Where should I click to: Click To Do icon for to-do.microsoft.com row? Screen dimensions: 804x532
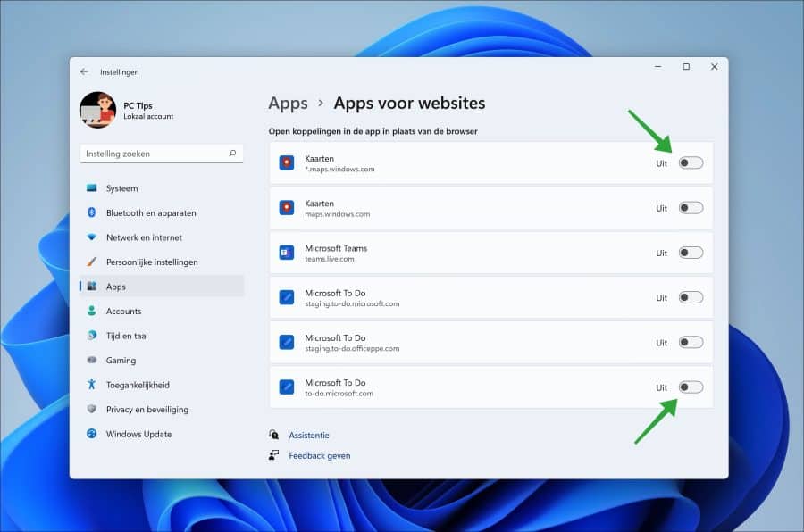point(287,387)
